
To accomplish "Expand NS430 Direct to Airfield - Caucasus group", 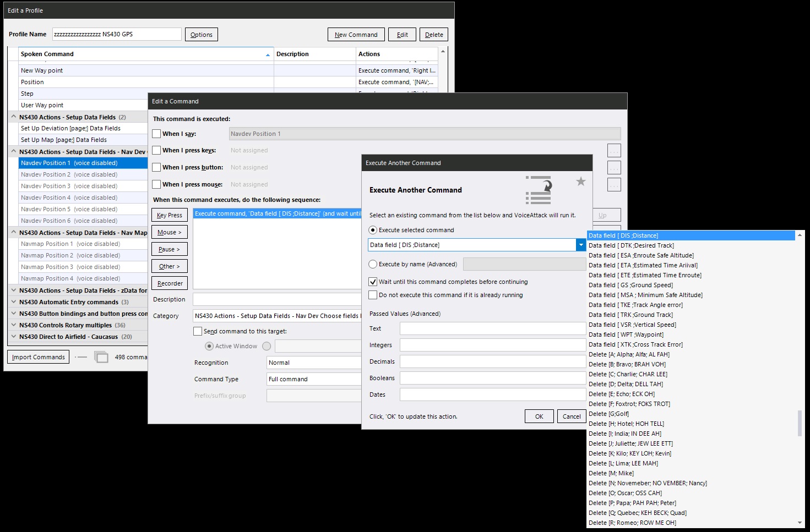I will [13, 337].
